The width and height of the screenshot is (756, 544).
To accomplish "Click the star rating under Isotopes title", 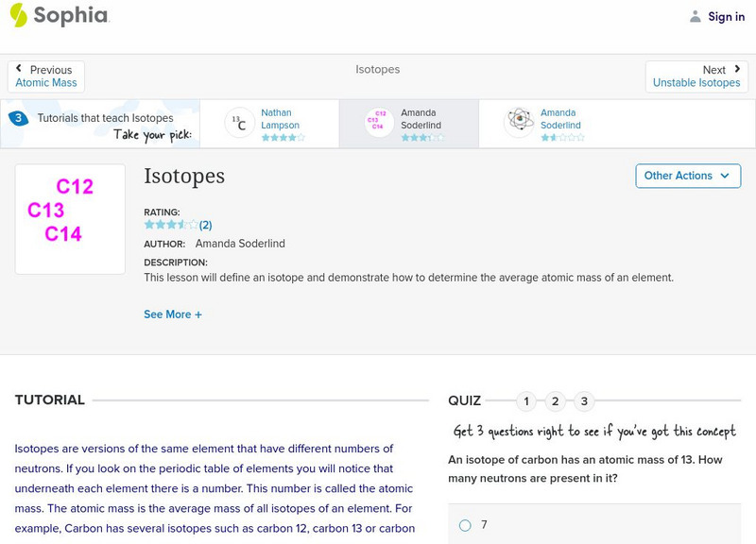I will click(171, 225).
